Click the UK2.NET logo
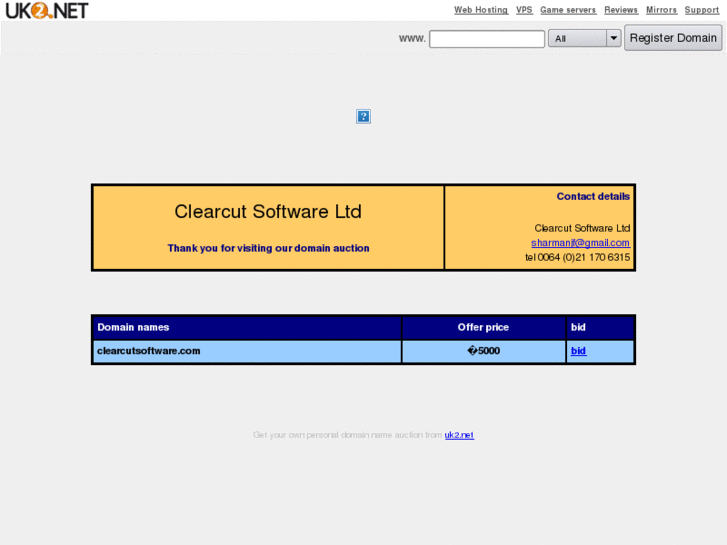This screenshot has height=545, width=727. coord(46,10)
